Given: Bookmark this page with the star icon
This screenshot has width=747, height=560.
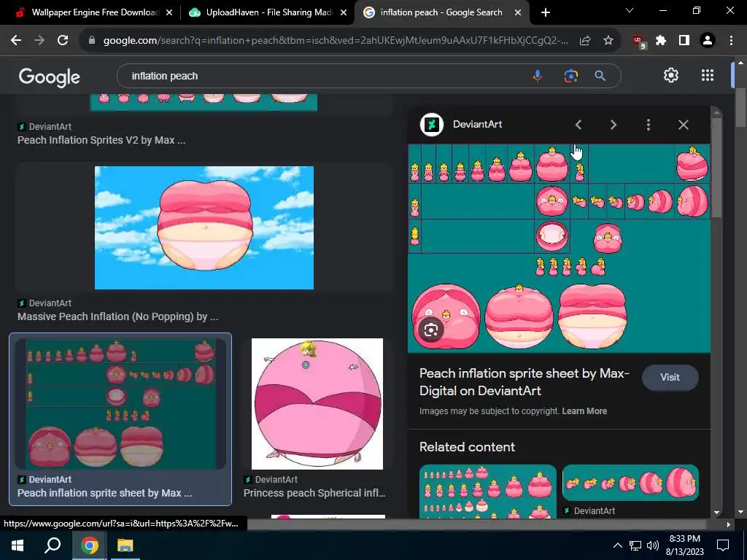Looking at the screenshot, I should point(608,41).
